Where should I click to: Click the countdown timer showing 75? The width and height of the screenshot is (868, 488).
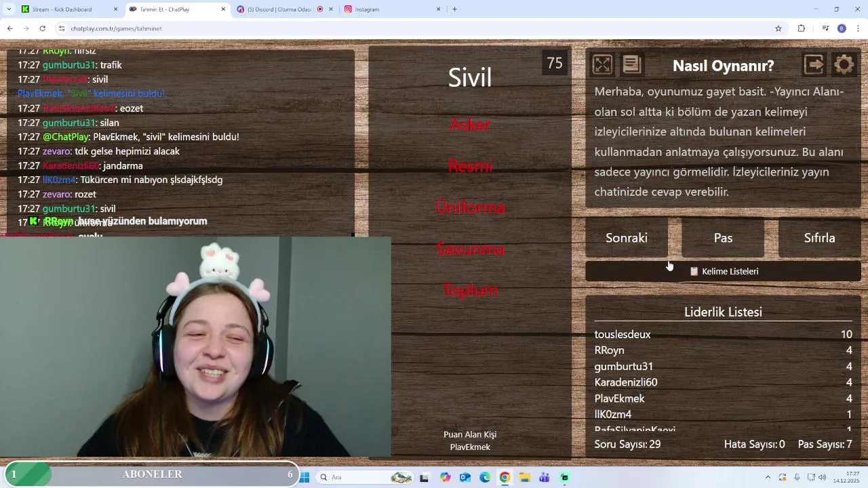pos(555,63)
